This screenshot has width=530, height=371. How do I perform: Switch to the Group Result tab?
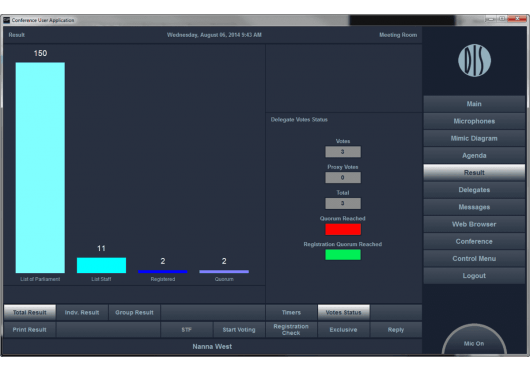[134, 313]
